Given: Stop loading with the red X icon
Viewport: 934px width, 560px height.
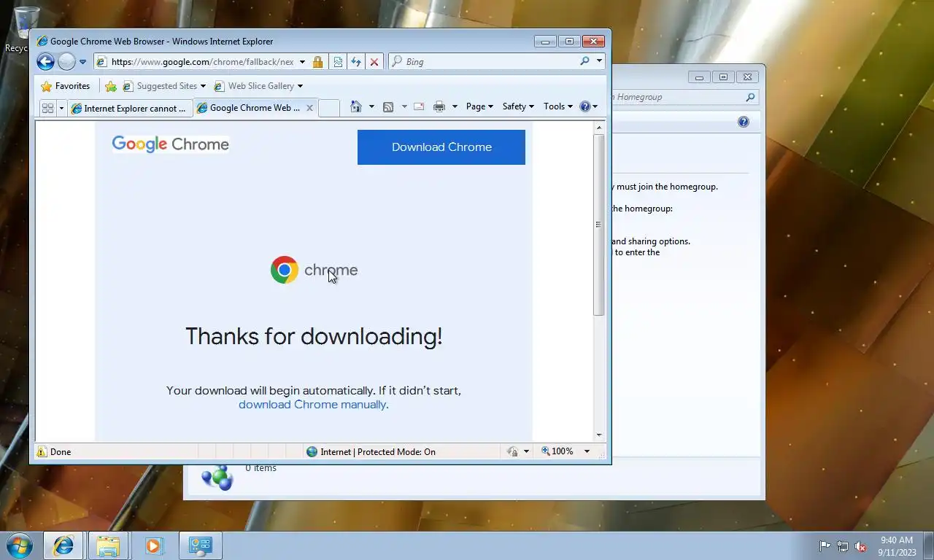Looking at the screenshot, I should click(x=374, y=62).
